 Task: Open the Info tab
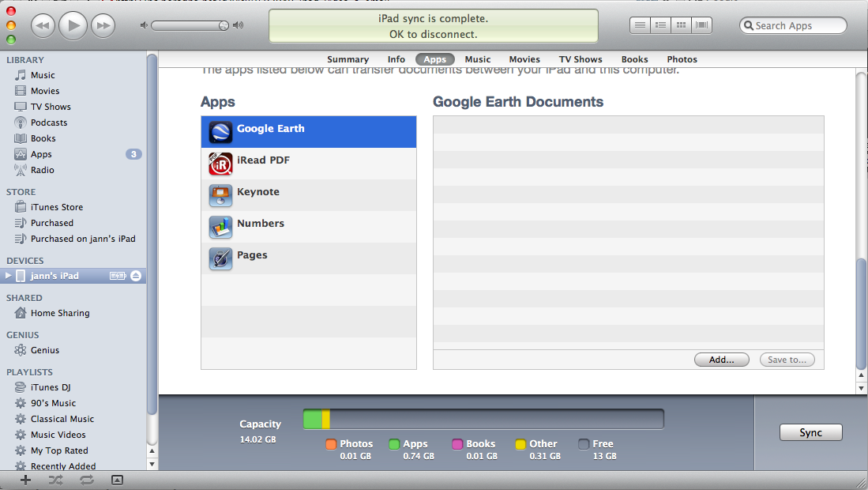pos(396,59)
